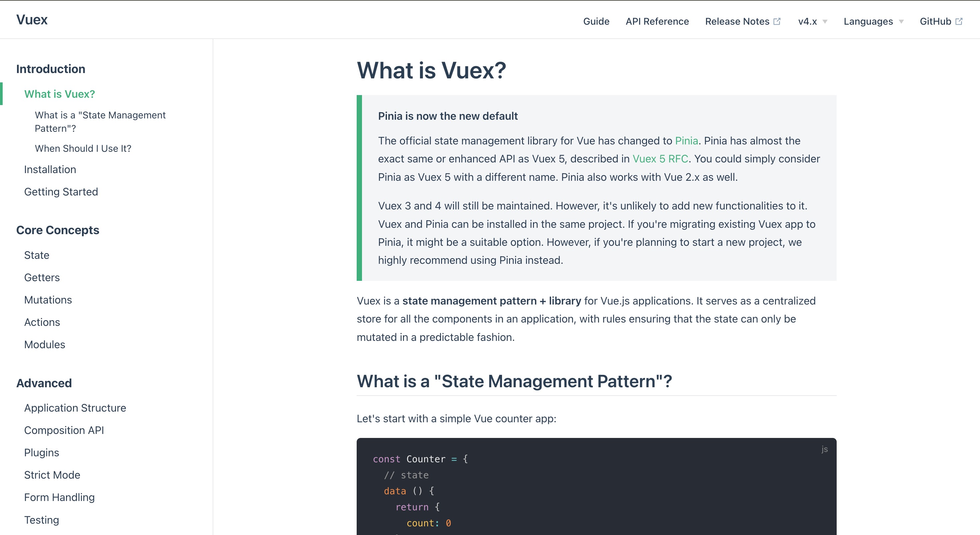Click the Vuex site logo title
Viewport: 980px width, 535px height.
point(32,20)
